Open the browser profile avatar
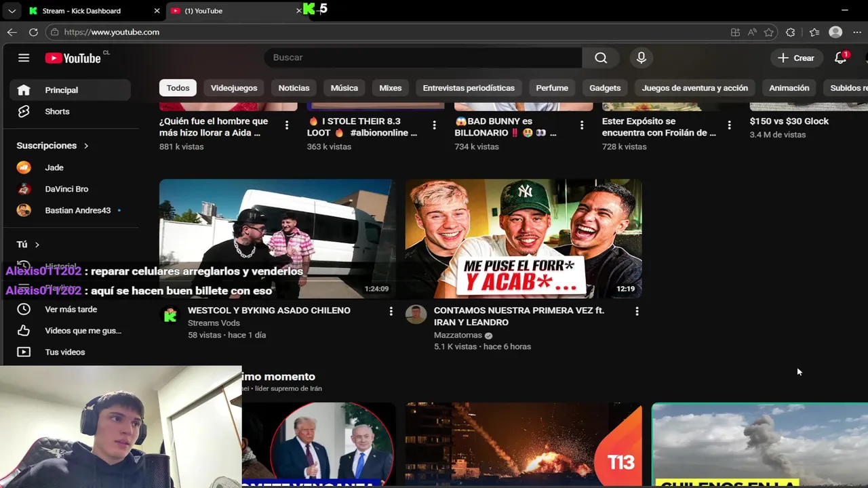This screenshot has height=488, width=868. pos(835,32)
